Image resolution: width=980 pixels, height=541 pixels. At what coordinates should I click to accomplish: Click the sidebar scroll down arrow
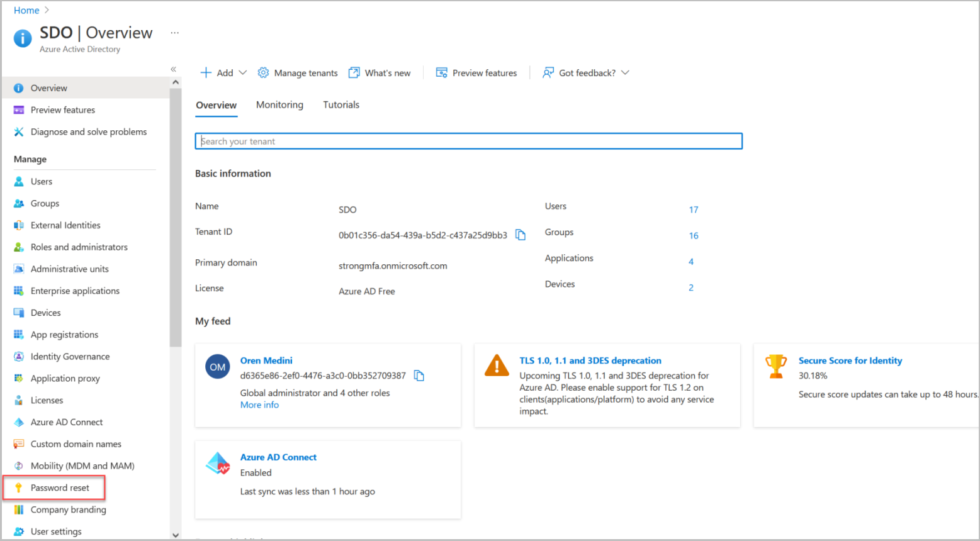pyautogui.click(x=176, y=535)
